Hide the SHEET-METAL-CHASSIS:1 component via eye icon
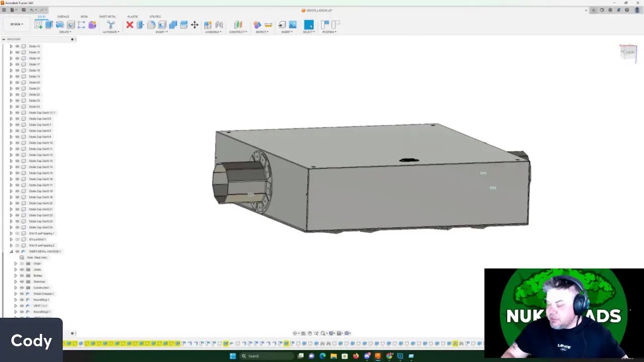The height and width of the screenshot is (362, 644). (17, 251)
